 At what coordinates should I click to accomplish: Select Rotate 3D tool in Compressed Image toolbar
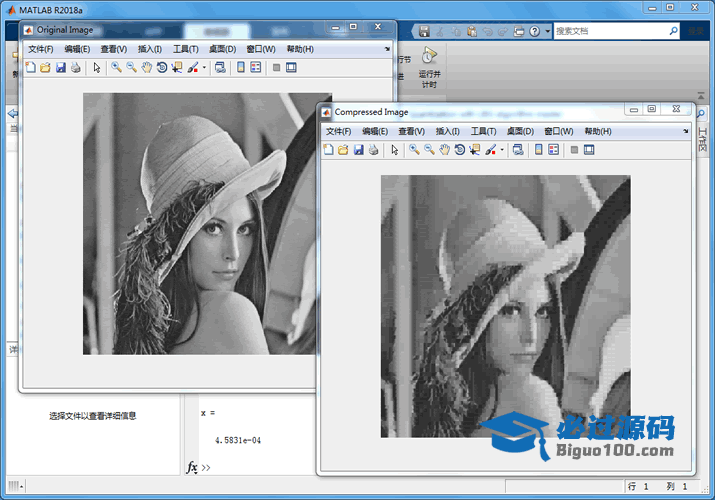pyautogui.click(x=459, y=149)
